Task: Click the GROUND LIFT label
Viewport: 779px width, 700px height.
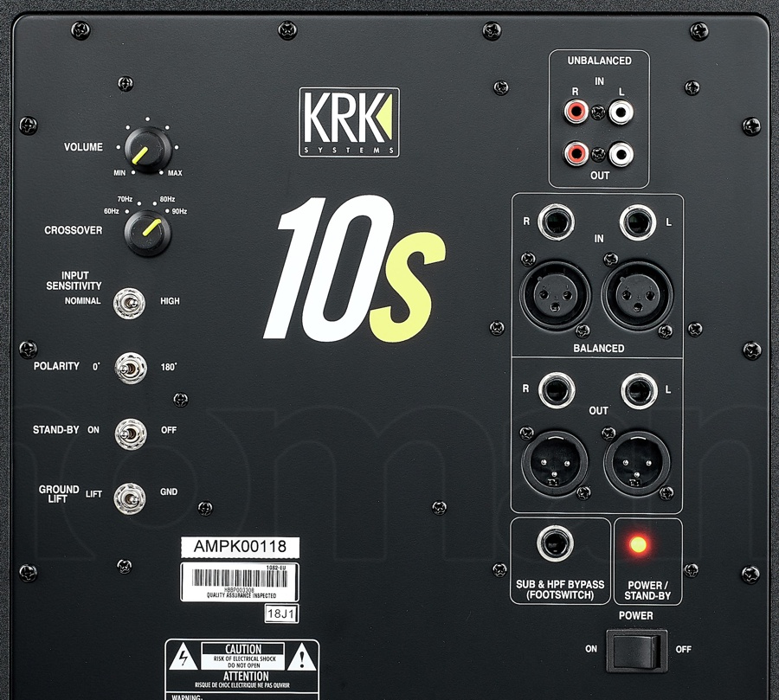Action: coord(59,494)
